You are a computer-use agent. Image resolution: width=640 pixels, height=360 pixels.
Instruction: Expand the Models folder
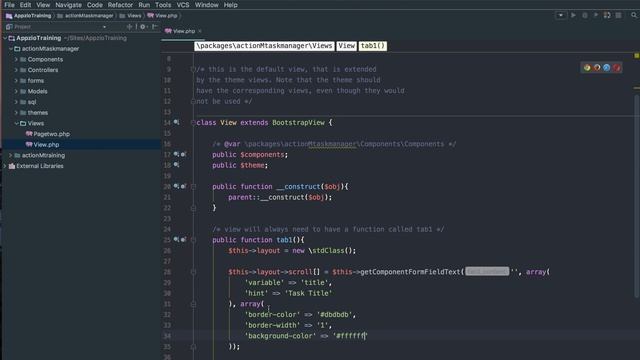coord(16,91)
